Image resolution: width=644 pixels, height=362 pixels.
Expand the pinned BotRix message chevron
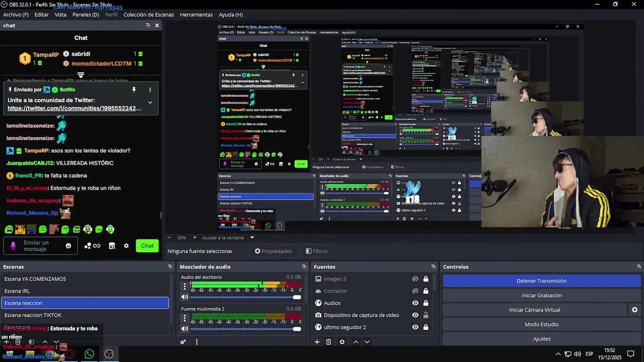pyautogui.click(x=150, y=103)
